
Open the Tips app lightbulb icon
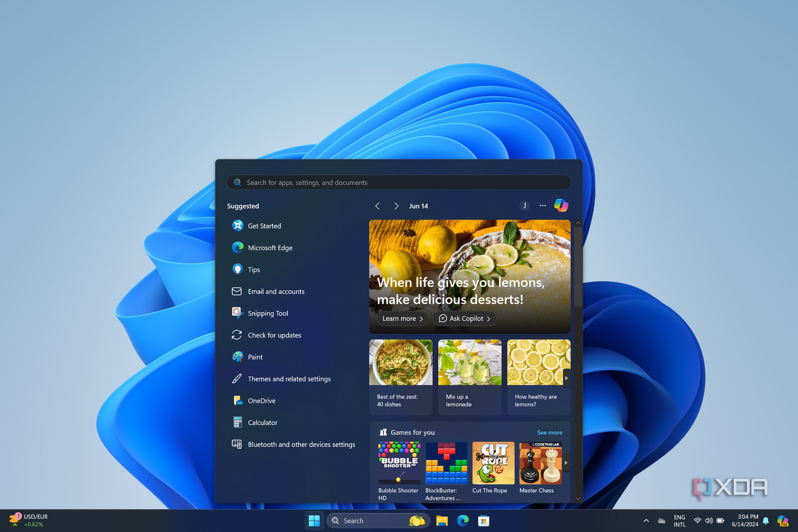[x=237, y=269]
